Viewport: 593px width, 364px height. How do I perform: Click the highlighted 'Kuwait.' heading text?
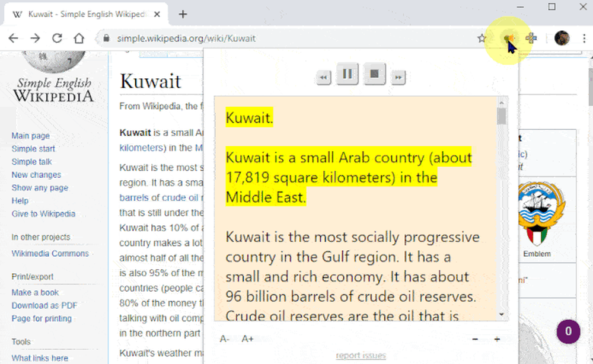click(x=249, y=118)
